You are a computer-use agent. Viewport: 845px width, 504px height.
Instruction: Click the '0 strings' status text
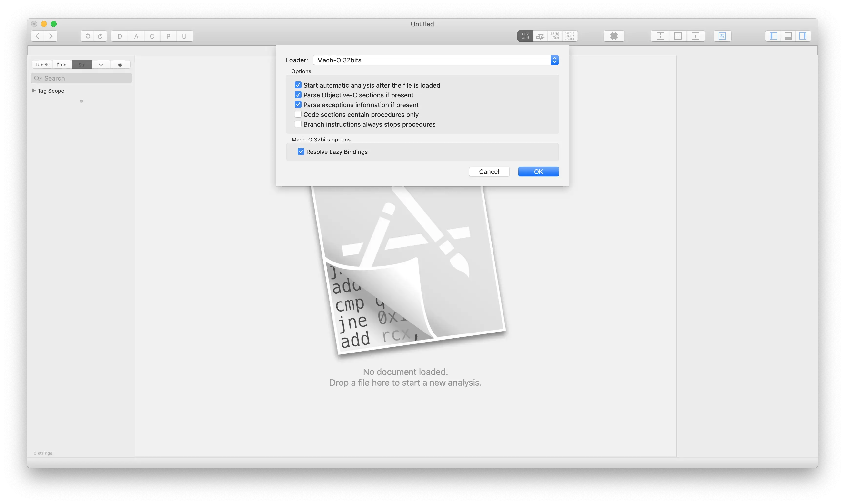click(x=43, y=453)
